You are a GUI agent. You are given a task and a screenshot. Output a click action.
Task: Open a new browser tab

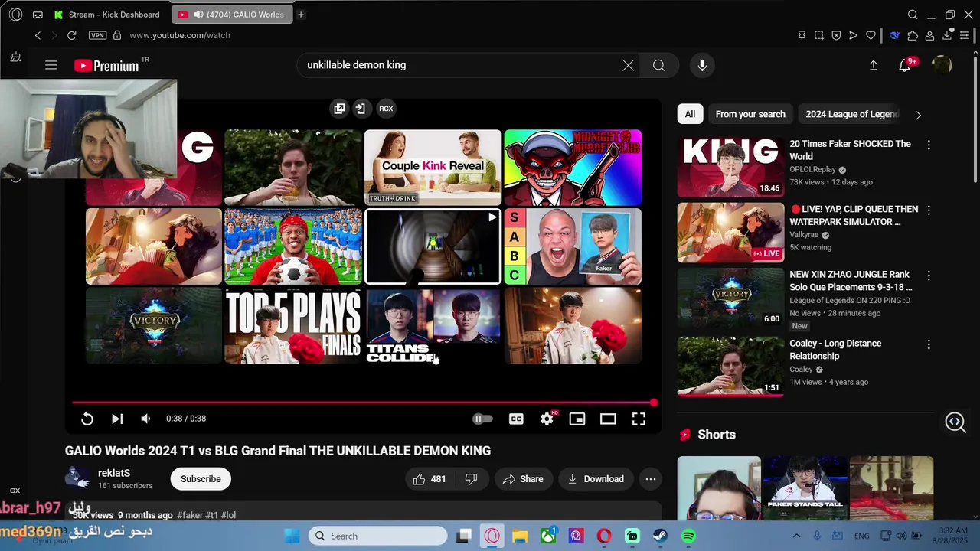click(301, 15)
